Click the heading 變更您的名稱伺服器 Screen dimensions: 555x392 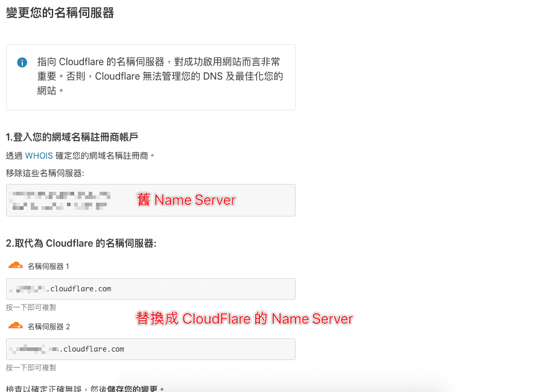60,13
